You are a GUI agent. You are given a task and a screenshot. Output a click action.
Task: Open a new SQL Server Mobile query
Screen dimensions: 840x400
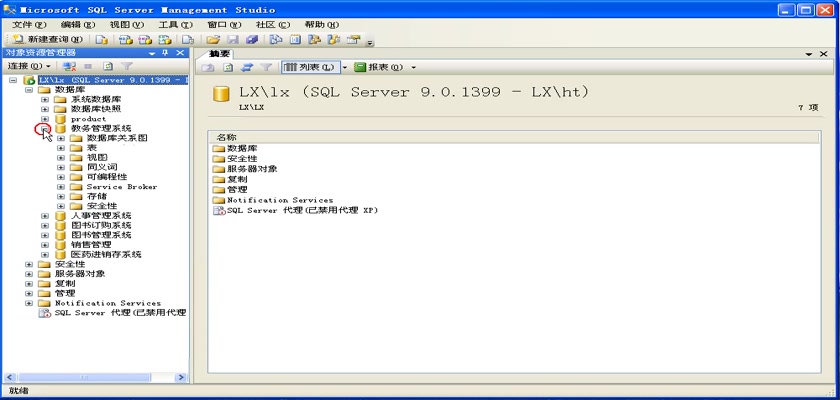tap(188, 40)
